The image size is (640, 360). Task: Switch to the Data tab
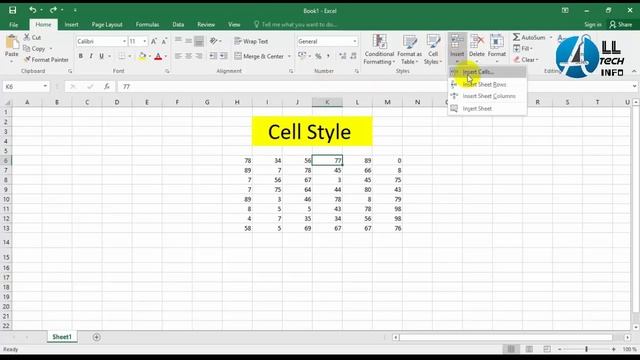click(178, 24)
